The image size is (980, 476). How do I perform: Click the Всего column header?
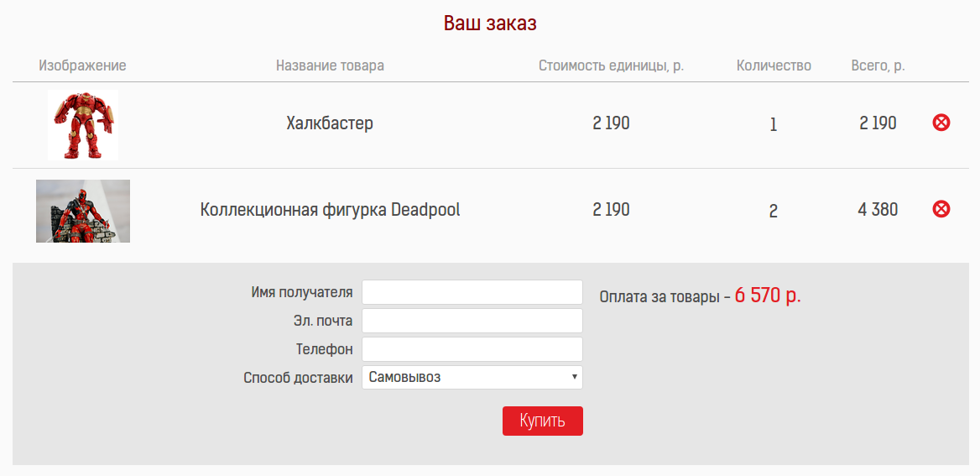tap(878, 65)
